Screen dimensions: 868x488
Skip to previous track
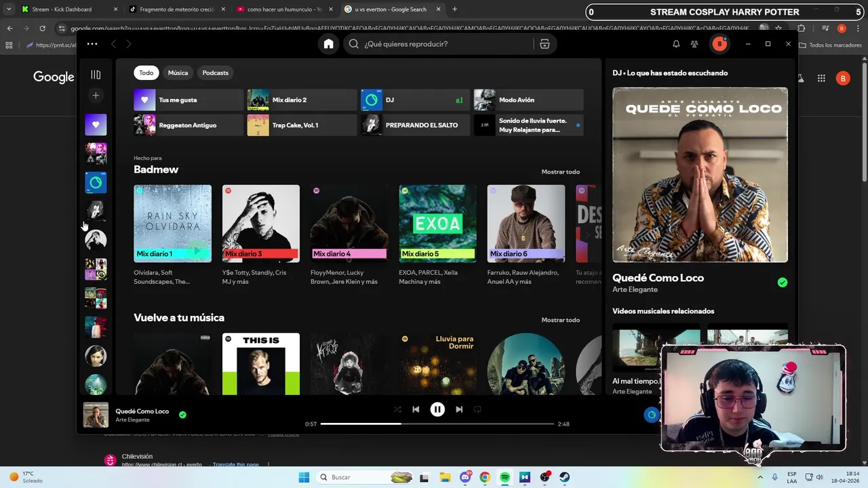point(416,409)
